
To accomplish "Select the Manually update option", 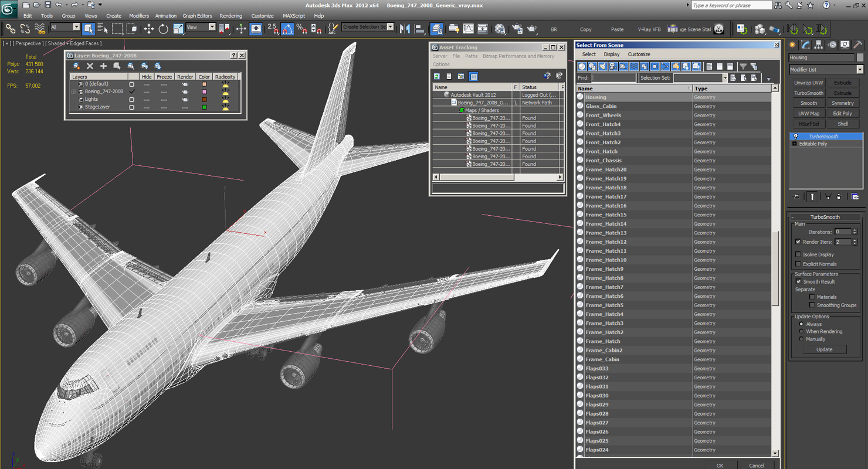I will 801,339.
